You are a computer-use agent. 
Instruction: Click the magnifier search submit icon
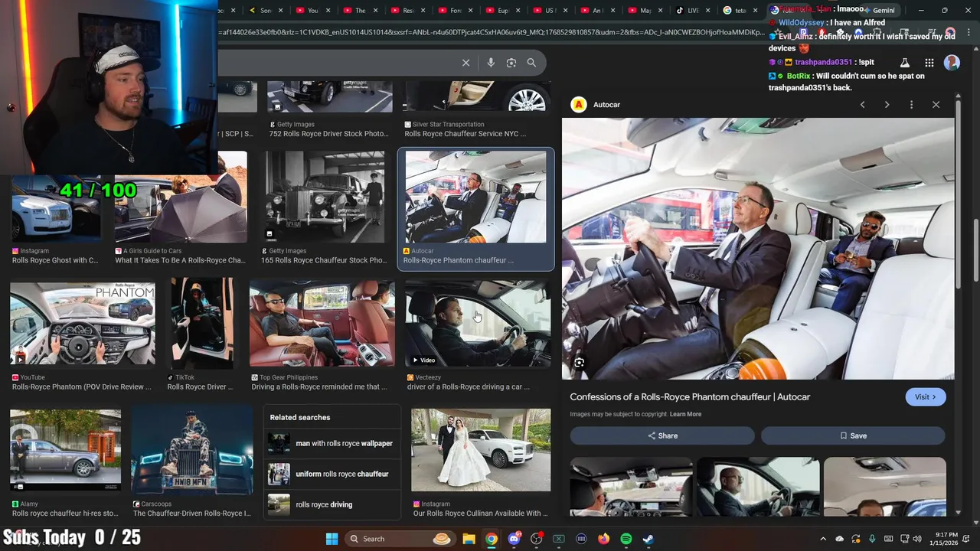click(x=531, y=63)
